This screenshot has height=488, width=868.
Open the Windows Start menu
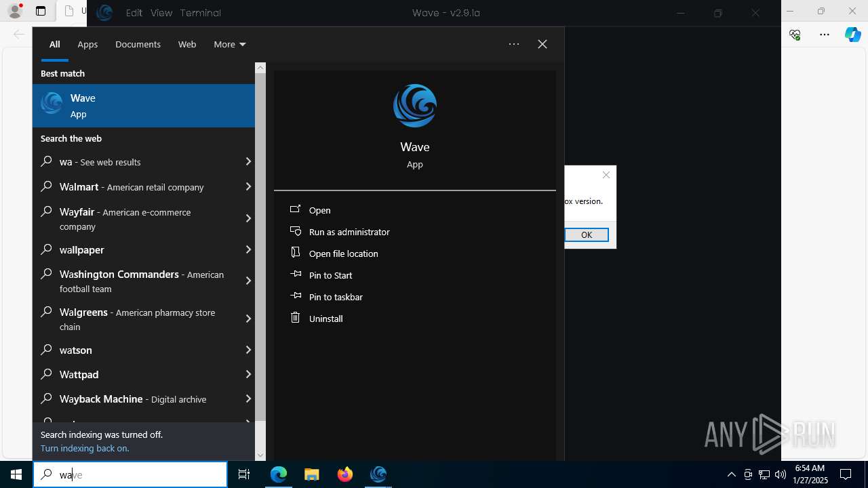pyautogui.click(x=16, y=474)
